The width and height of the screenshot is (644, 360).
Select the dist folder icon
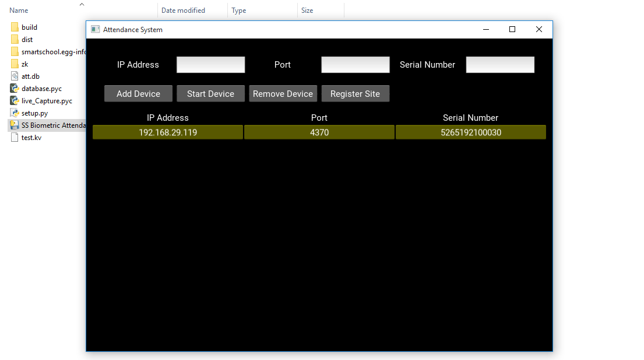coord(15,40)
